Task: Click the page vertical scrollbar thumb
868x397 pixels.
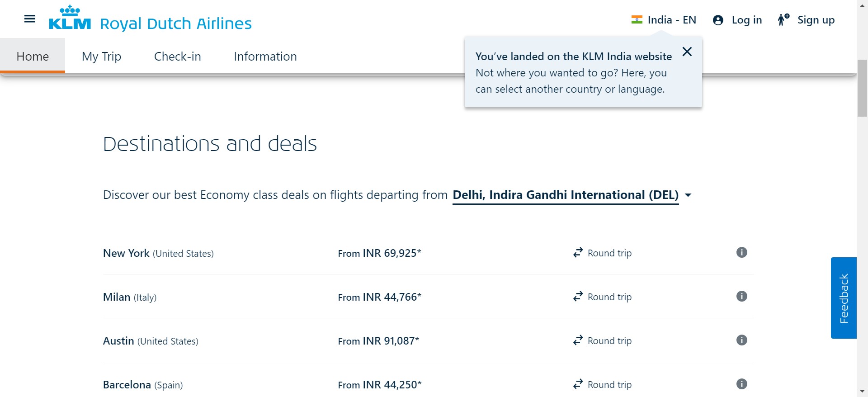Action: (862, 88)
